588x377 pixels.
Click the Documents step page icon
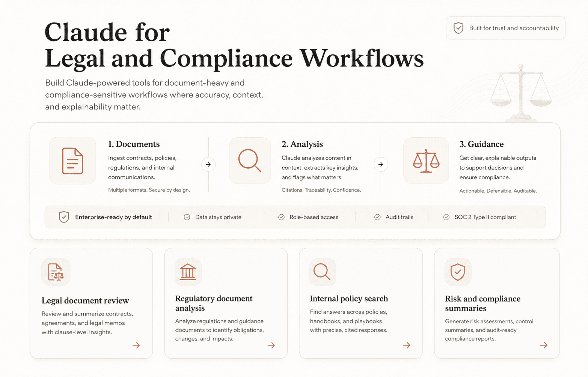point(72,161)
